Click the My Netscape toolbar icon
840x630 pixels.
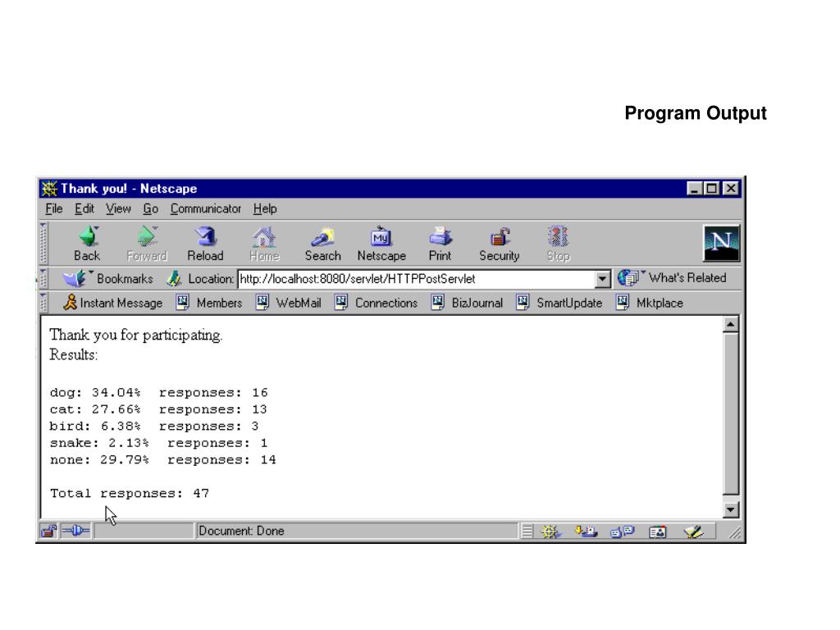pyautogui.click(x=381, y=244)
